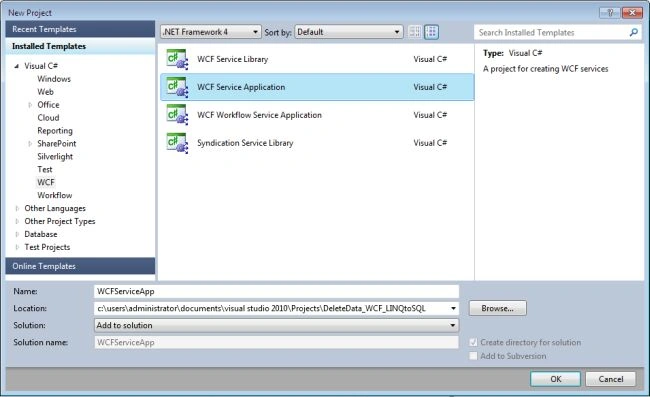Screen dimensions: 650x397
Task: Expand the Other Languages node
Action: point(17,208)
